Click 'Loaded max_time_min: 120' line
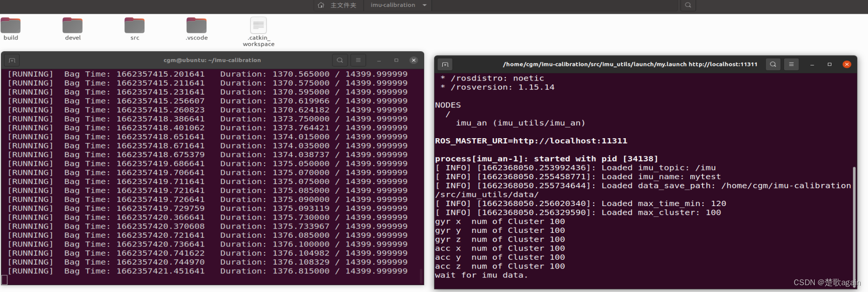The image size is (868, 292). (580, 204)
